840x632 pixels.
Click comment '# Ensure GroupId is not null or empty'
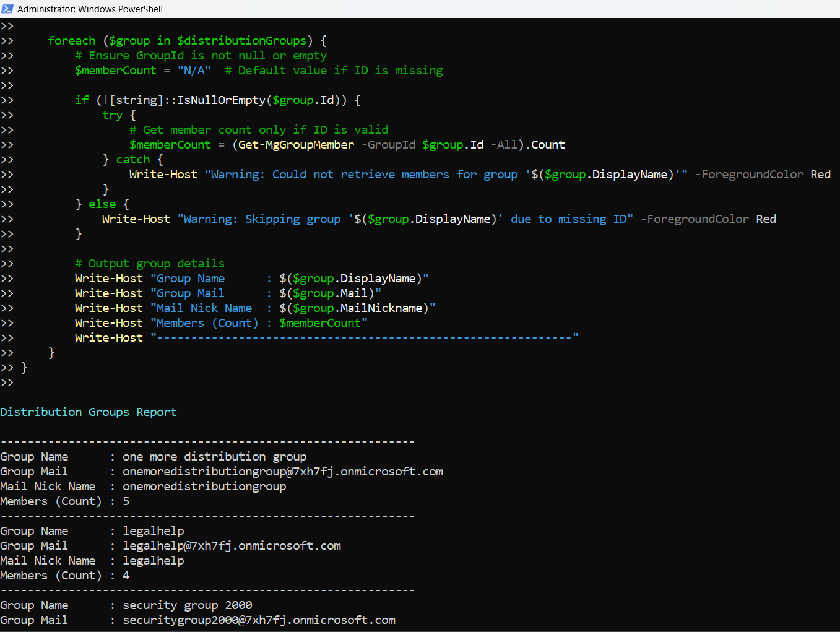201,56
